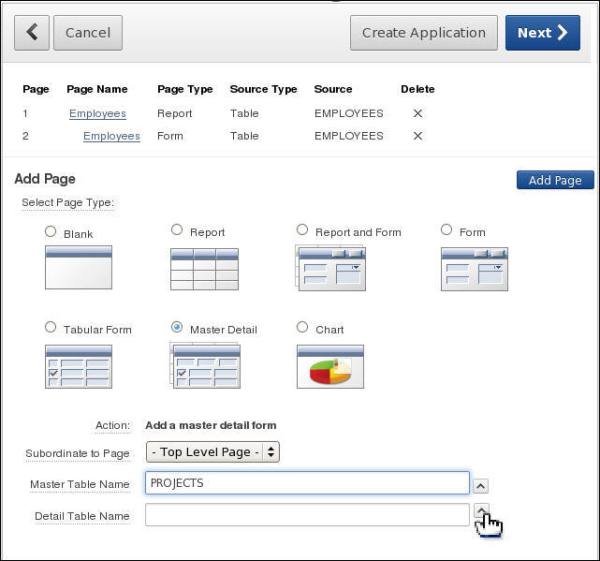This screenshot has width=600, height=561.
Task: Open the Employees link in row 1
Action: click(x=98, y=114)
